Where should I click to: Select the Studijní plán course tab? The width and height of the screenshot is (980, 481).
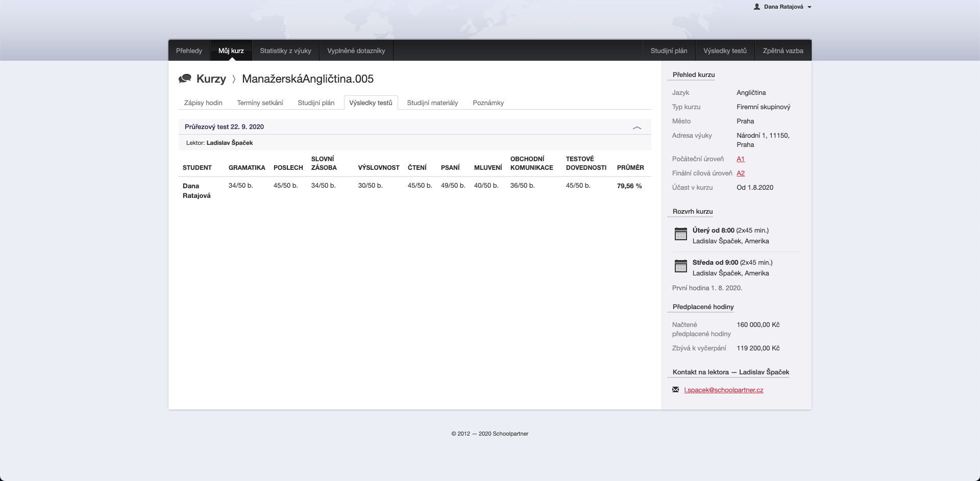[316, 103]
